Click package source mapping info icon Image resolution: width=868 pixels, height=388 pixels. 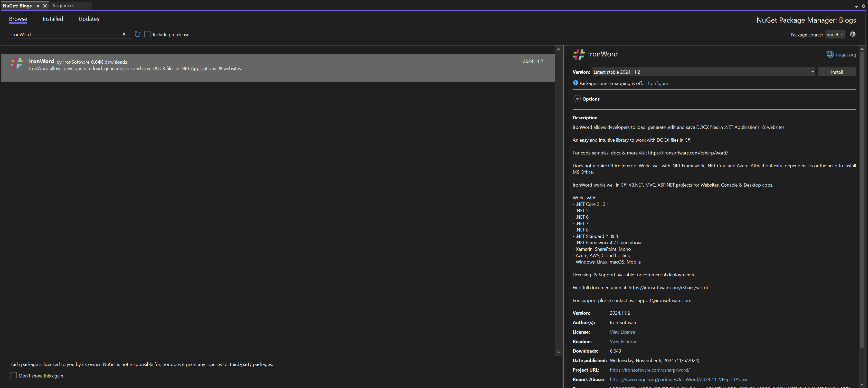point(575,83)
